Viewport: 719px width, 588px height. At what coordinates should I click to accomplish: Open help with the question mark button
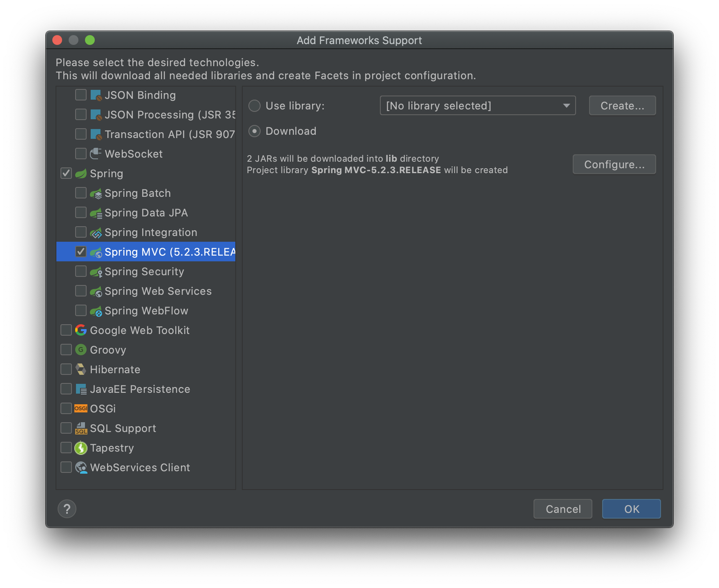click(x=67, y=509)
